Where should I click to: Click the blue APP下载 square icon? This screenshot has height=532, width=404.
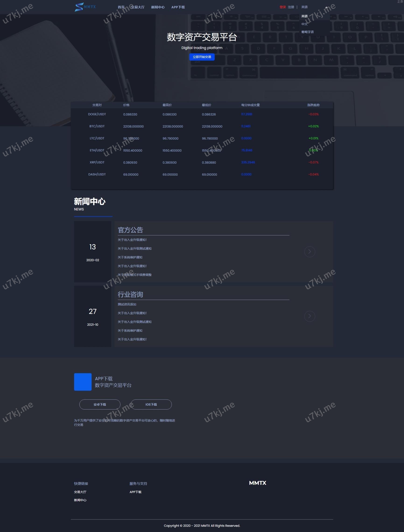pos(83,382)
